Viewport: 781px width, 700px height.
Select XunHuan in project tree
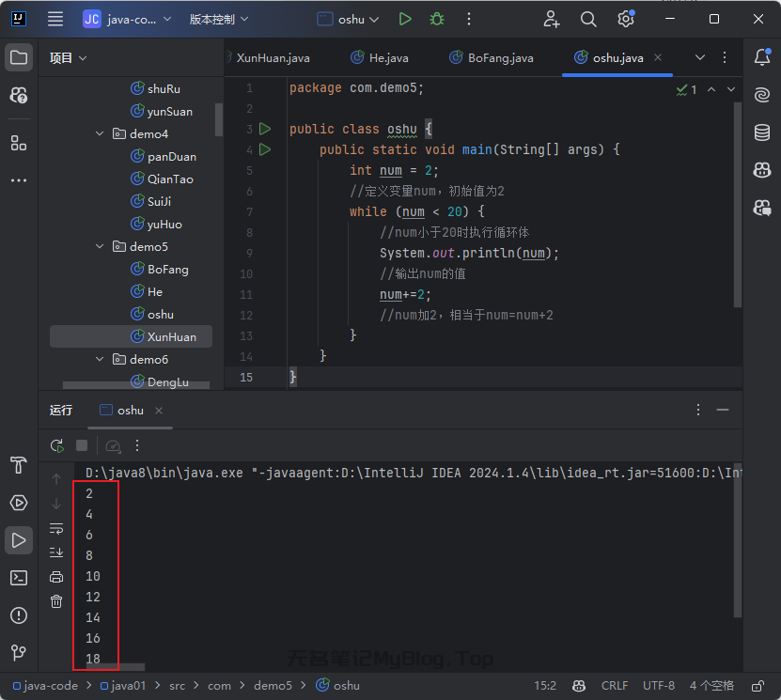[x=131, y=337]
